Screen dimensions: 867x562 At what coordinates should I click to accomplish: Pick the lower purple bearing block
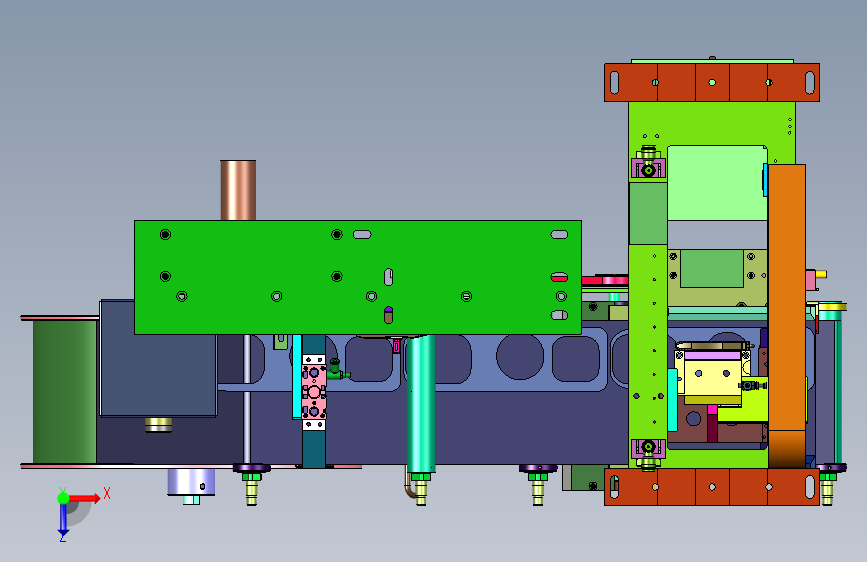pyautogui.click(x=648, y=448)
